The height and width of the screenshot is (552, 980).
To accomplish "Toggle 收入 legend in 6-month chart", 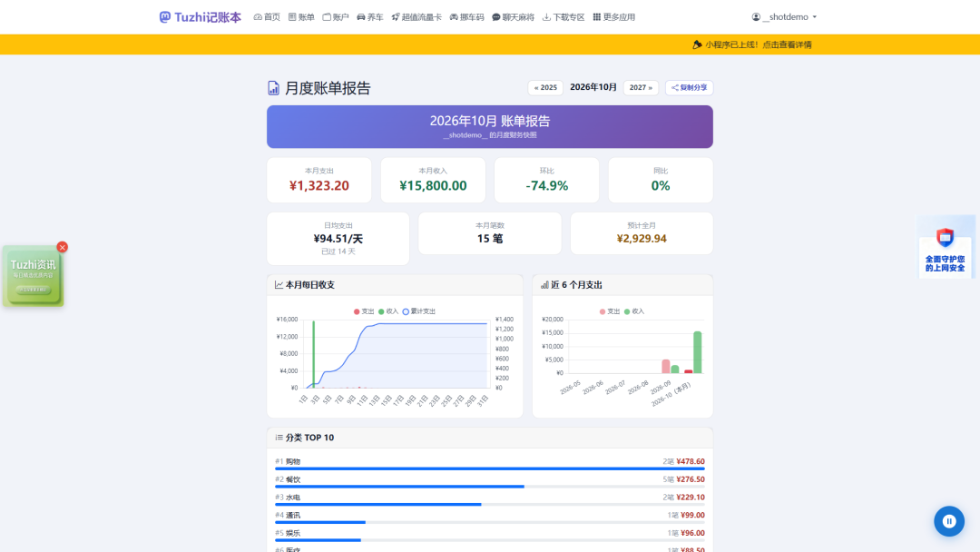I will [x=633, y=311].
